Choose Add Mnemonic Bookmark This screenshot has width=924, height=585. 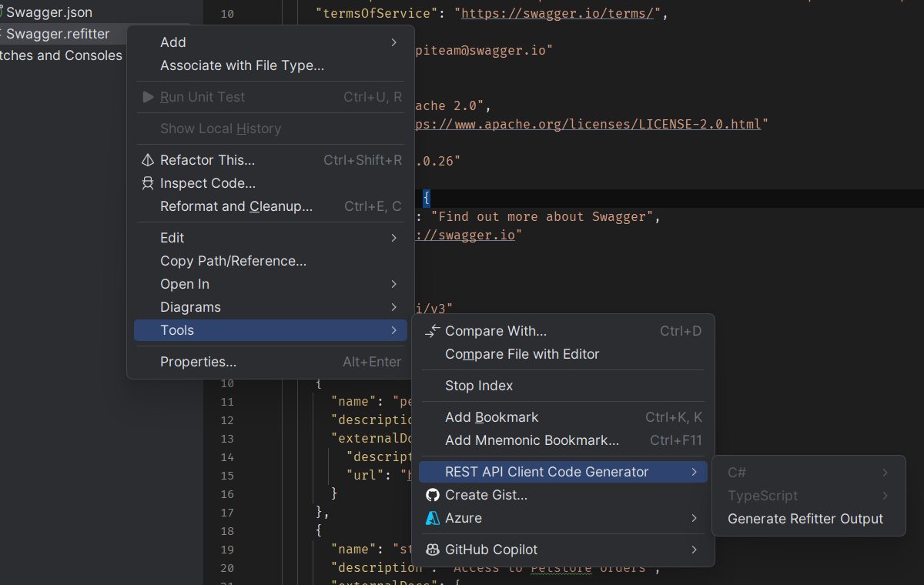pyautogui.click(x=563, y=440)
